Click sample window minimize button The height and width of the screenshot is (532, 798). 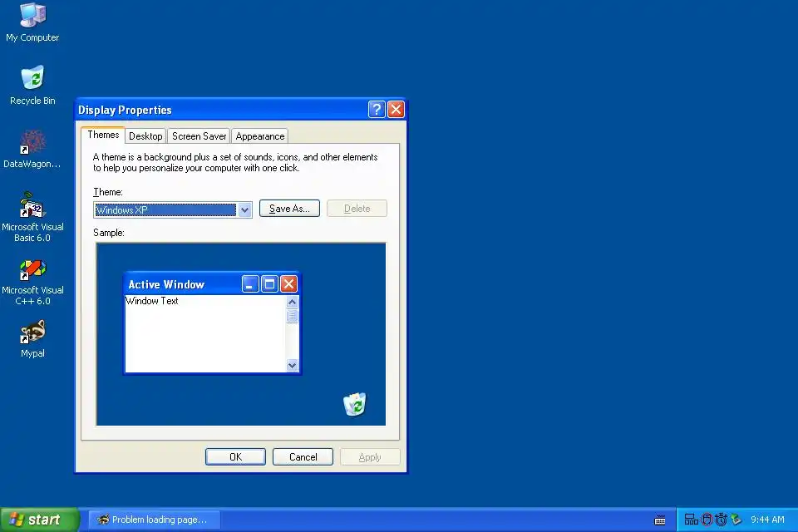(x=250, y=284)
